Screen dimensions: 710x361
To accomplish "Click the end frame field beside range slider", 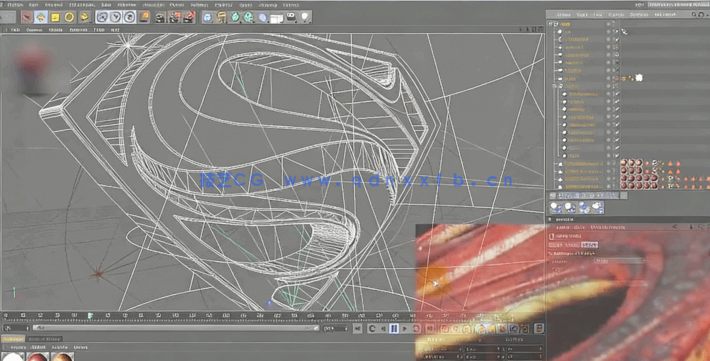I will [x=336, y=328].
